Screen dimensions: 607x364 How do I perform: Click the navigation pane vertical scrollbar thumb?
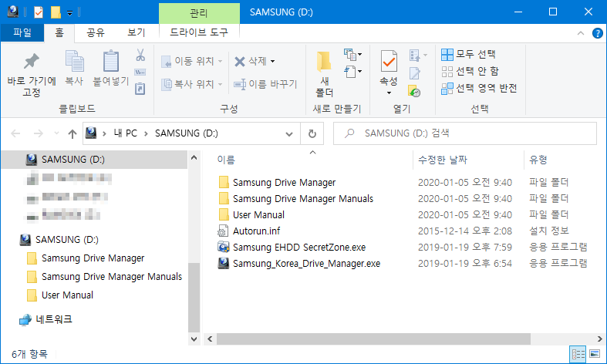coord(194,298)
